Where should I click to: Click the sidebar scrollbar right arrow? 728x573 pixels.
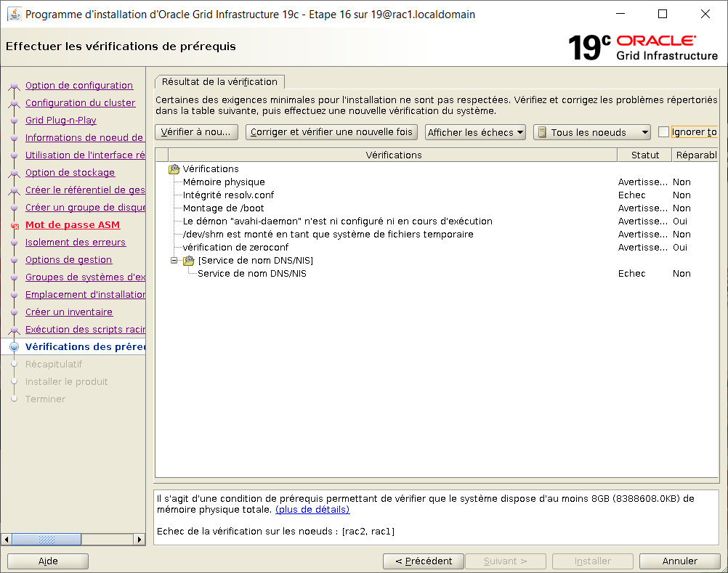click(139, 540)
